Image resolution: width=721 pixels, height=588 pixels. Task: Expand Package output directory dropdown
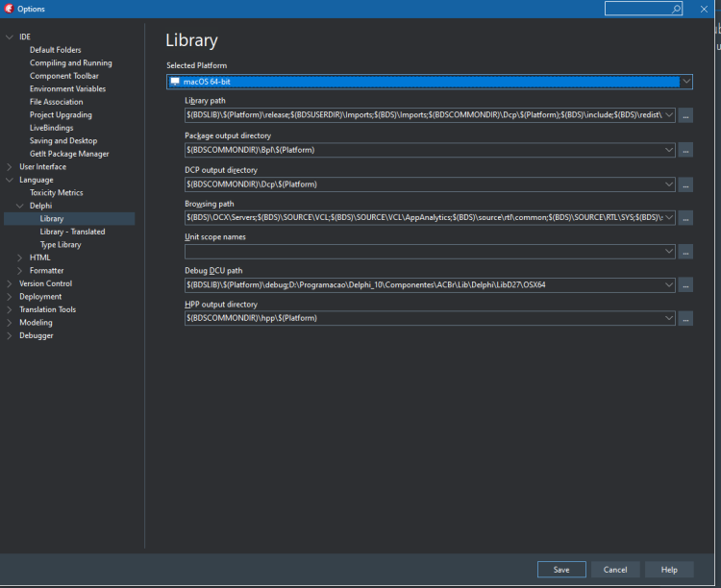pos(669,150)
